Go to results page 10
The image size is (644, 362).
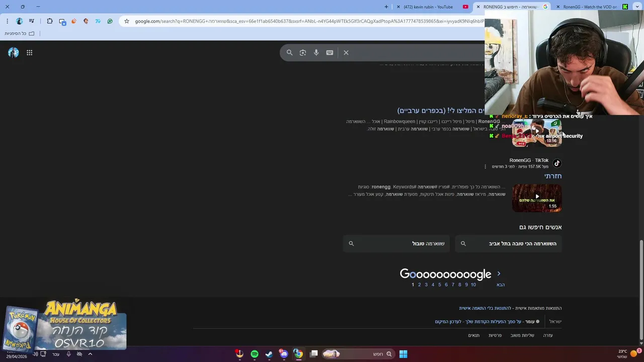pyautogui.click(x=473, y=285)
